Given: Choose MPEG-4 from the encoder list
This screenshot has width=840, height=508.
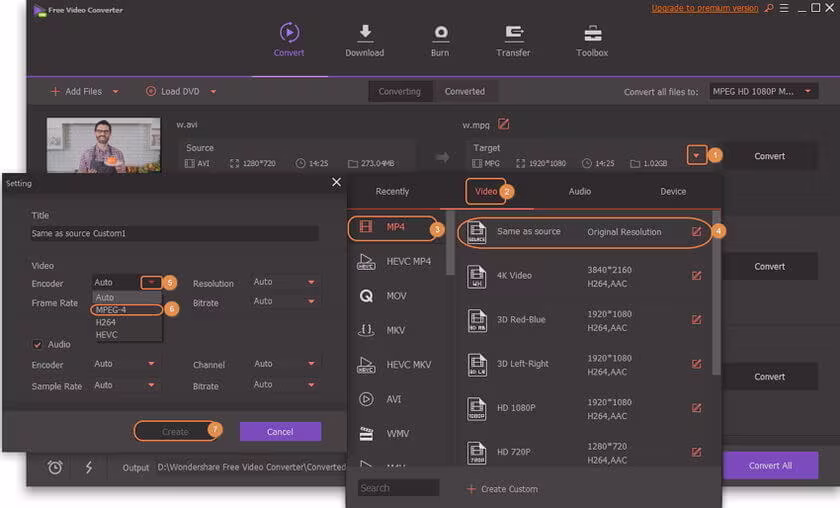Looking at the screenshot, I should pos(127,310).
